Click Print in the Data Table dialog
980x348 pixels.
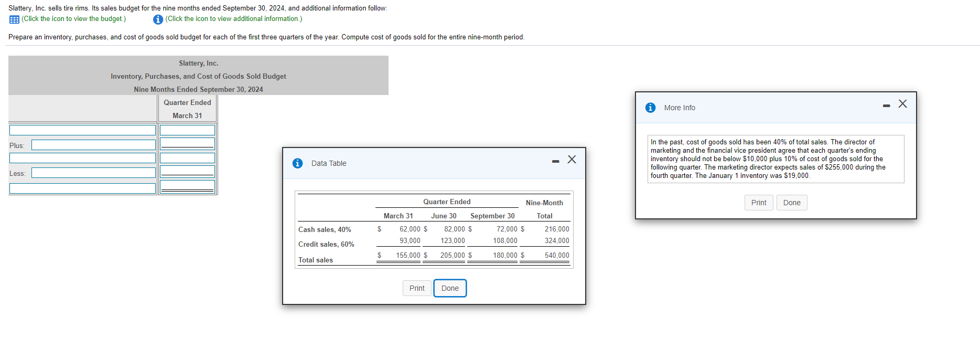click(417, 288)
